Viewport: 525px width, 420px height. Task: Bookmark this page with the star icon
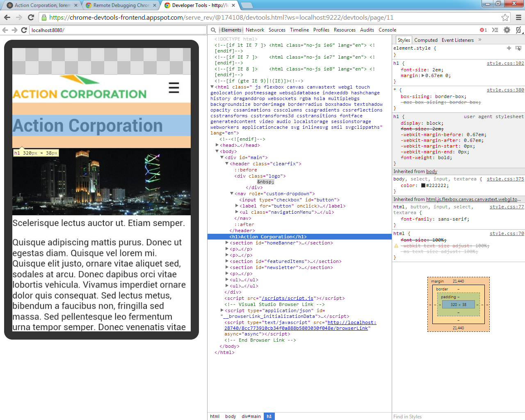coord(505,17)
